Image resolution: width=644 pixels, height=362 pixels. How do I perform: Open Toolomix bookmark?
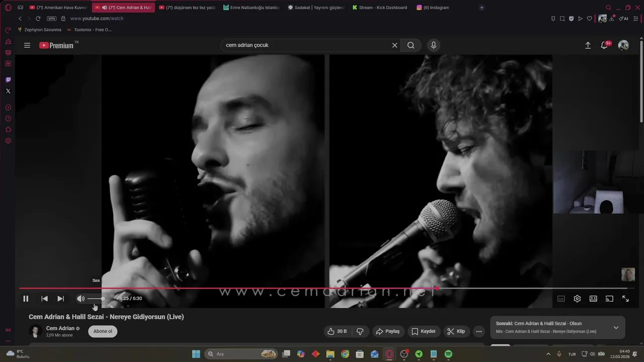coord(89,30)
